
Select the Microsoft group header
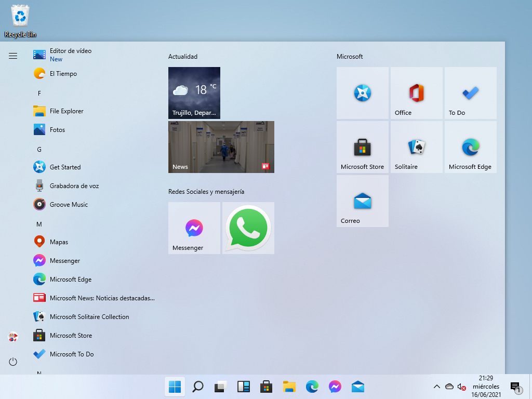[x=350, y=57]
